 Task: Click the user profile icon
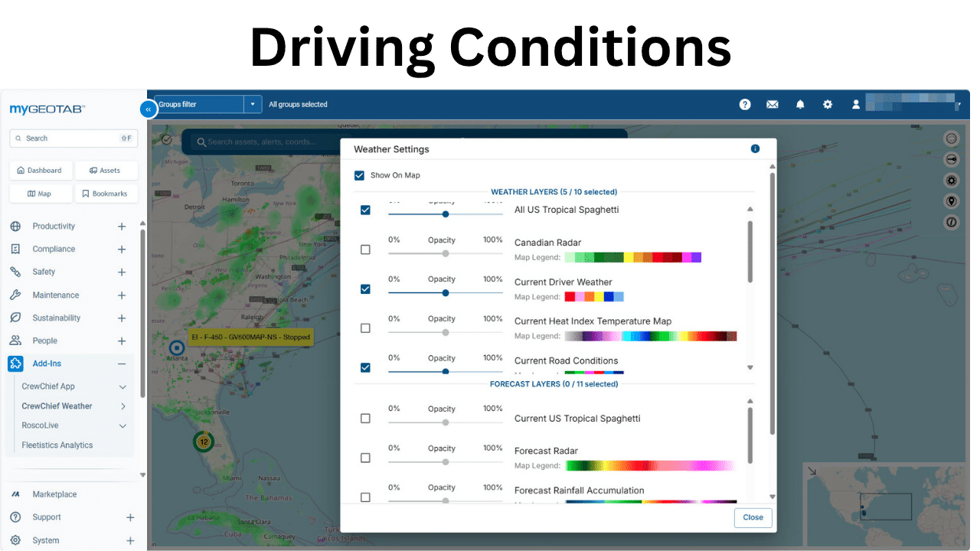click(856, 104)
